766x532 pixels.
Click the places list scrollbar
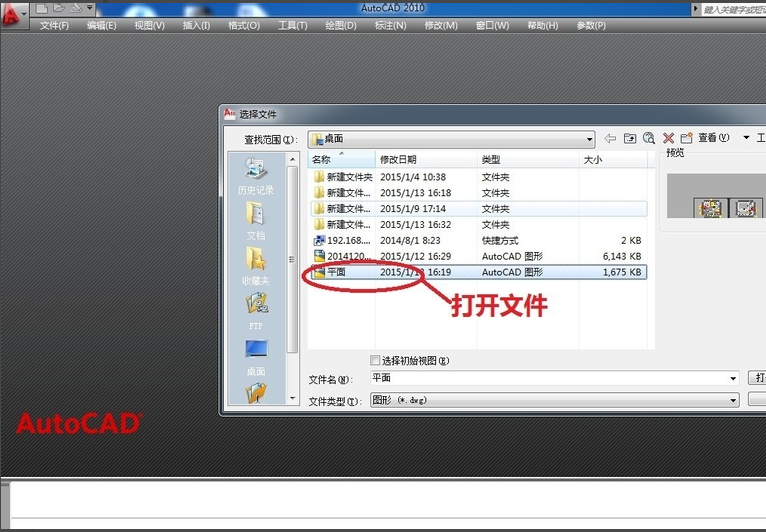point(292,259)
